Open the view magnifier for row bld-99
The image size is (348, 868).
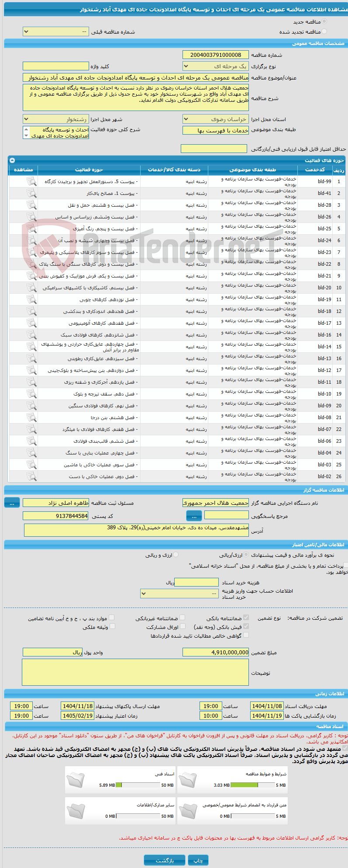tap(31, 181)
